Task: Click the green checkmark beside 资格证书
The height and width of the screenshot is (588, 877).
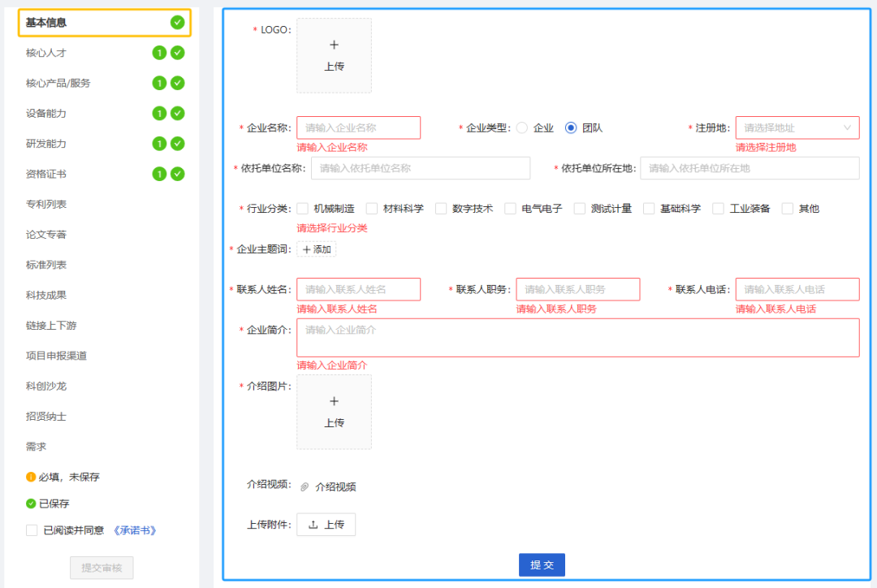Action: 177,174
